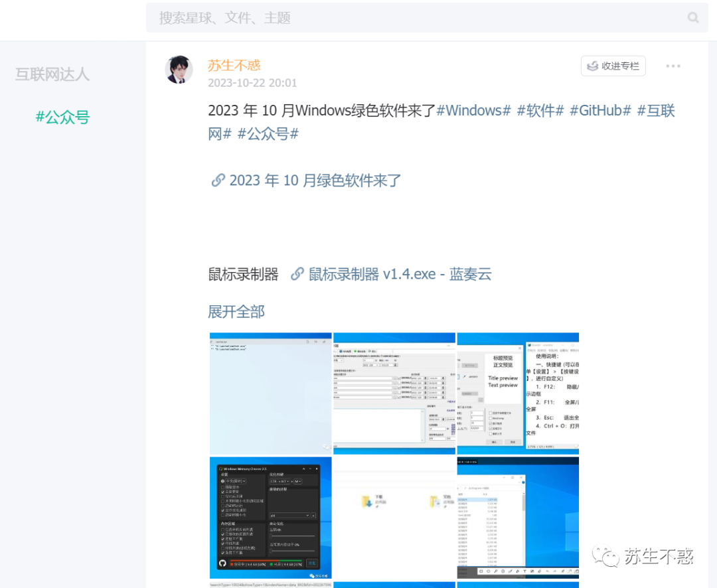This screenshot has width=717, height=588.
Task: Open the first thumbnail showing a wechat console window
Action: pyautogui.click(x=271, y=394)
